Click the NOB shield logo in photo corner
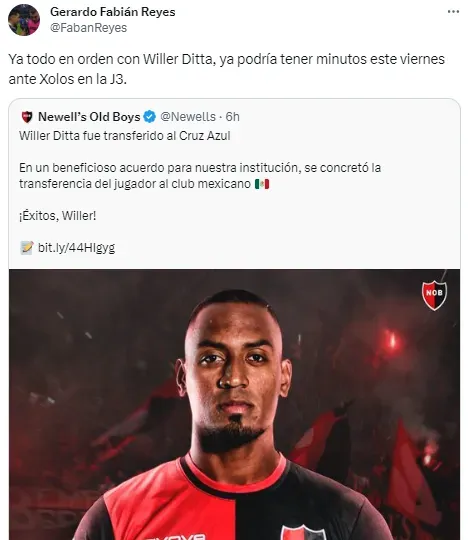This screenshot has width=468, height=540. pyautogui.click(x=434, y=295)
